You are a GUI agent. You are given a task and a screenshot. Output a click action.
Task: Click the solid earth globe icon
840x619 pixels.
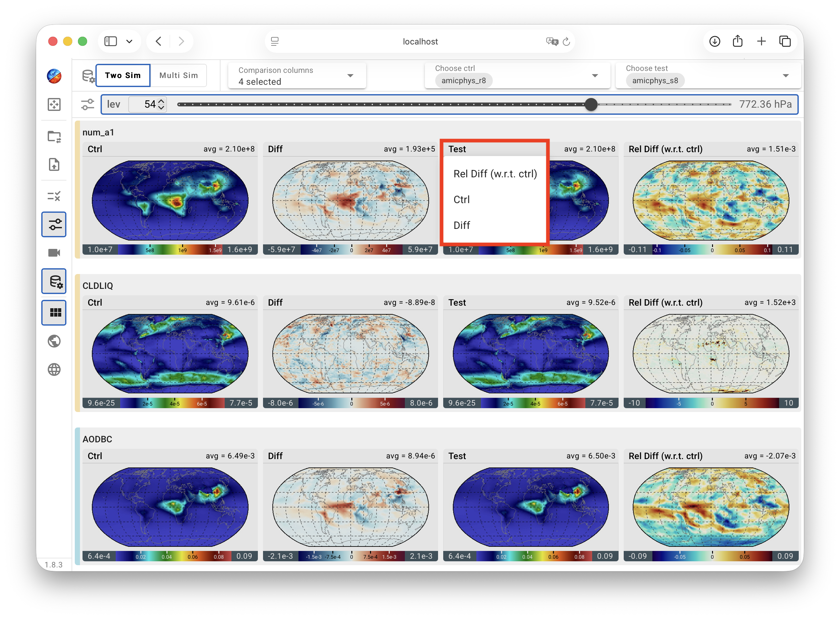tap(54, 341)
